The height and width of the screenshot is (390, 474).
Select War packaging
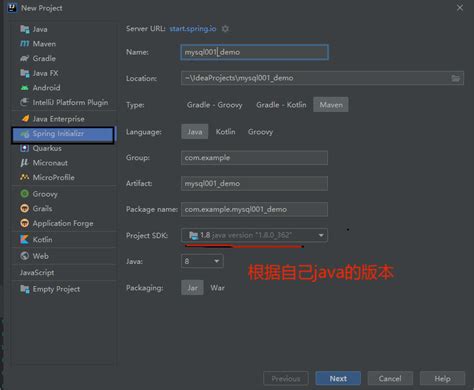pos(217,288)
